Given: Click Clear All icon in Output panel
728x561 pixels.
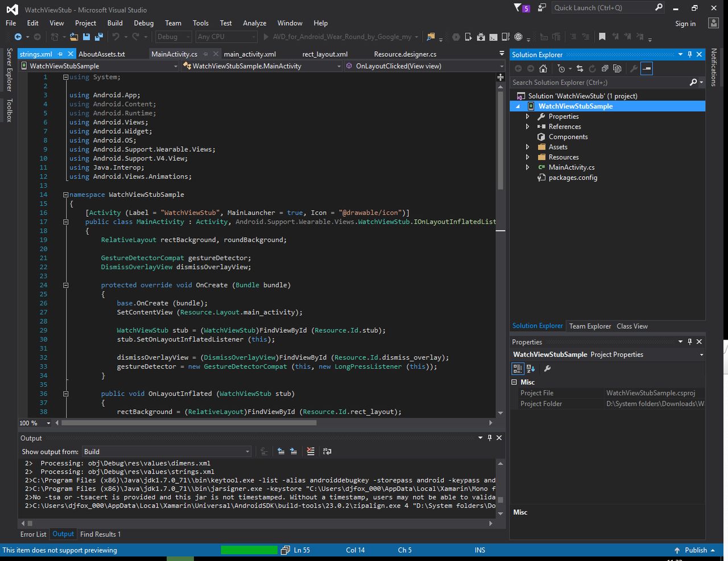Looking at the screenshot, I should pyautogui.click(x=311, y=451).
